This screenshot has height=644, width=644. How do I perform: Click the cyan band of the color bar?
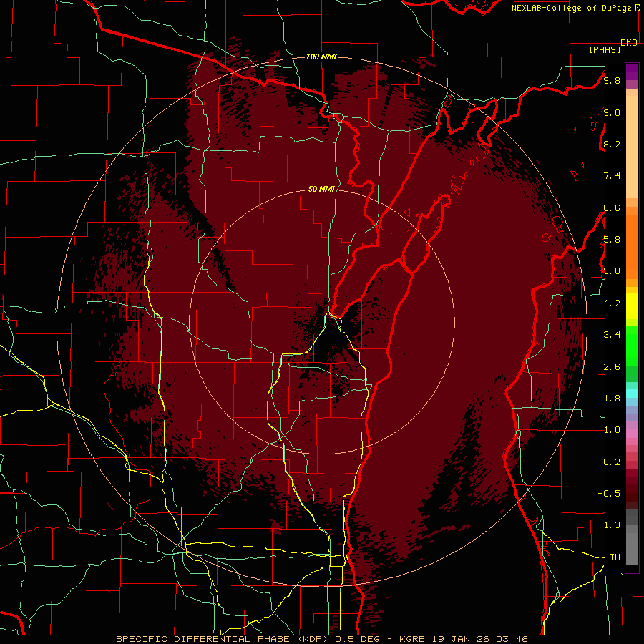pos(632,393)
